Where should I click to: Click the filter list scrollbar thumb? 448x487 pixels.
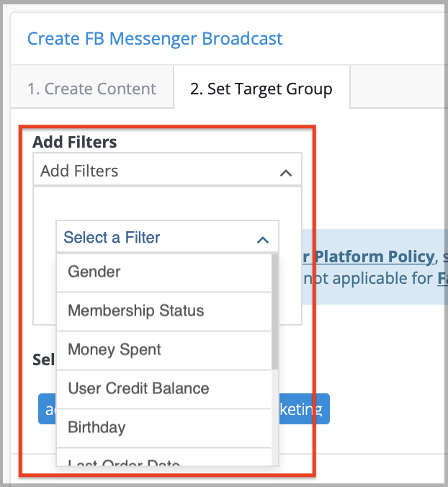pyautogui.click(x=274, y=311)
